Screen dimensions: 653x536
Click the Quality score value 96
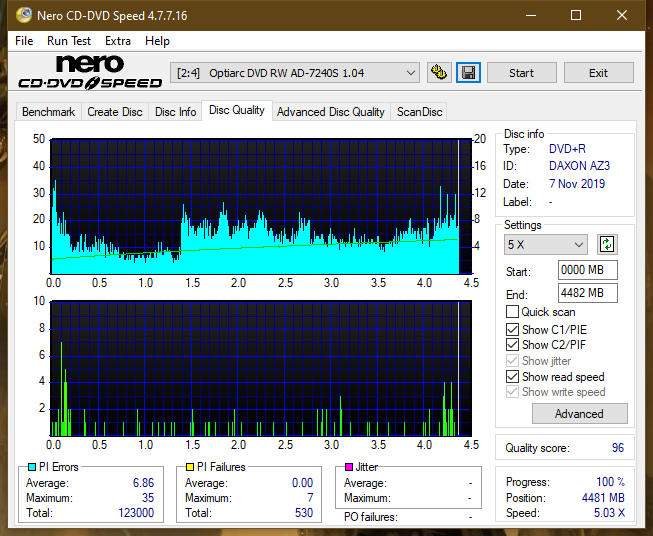(618, 448)
